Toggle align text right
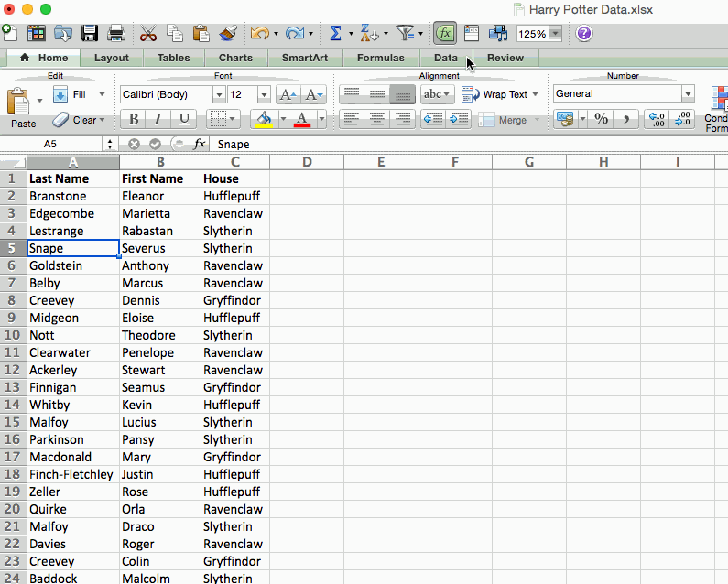 pos(402,119)
